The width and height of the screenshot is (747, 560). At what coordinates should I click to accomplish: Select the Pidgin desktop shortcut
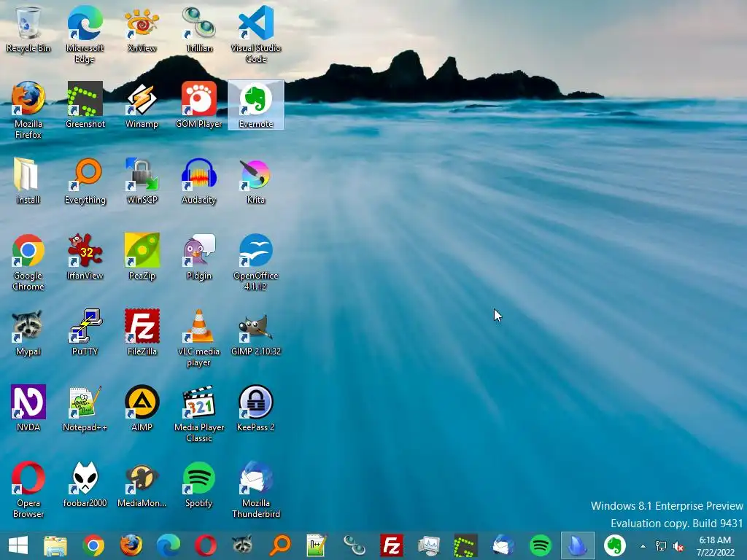pyautogui.click(x=199, y=257)
